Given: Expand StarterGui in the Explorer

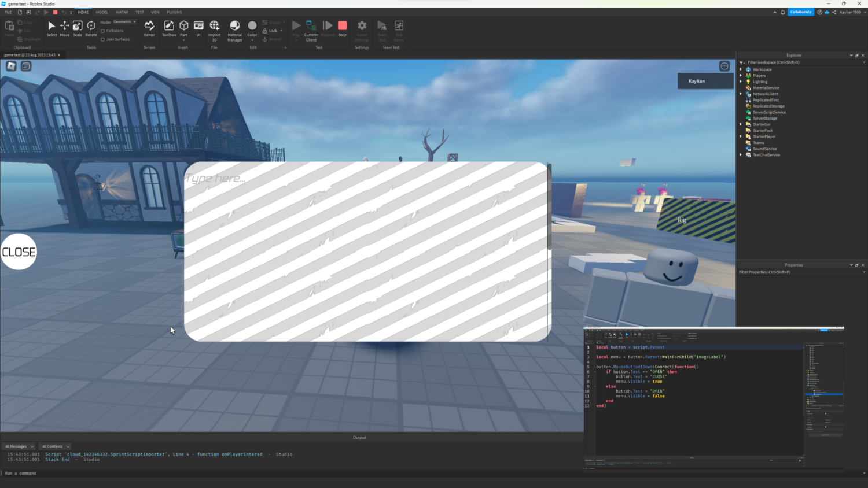Looking at the screenshot, I should click(x=741, y=124).
